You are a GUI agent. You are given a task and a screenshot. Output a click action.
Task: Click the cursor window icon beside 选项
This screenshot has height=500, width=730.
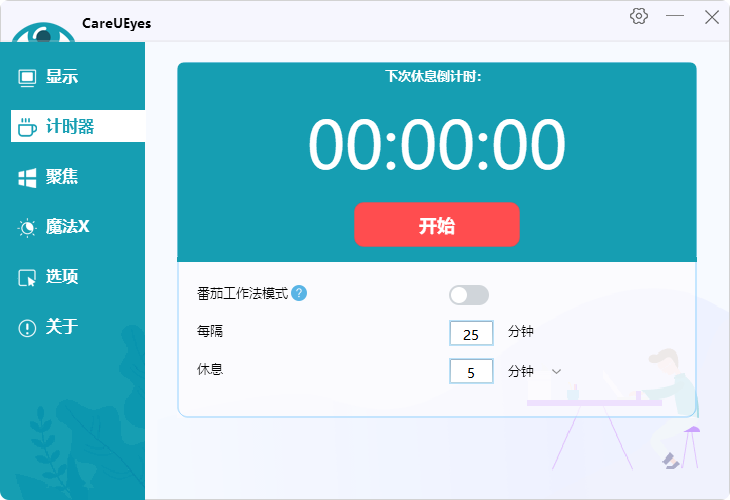(x=27, y=277)
